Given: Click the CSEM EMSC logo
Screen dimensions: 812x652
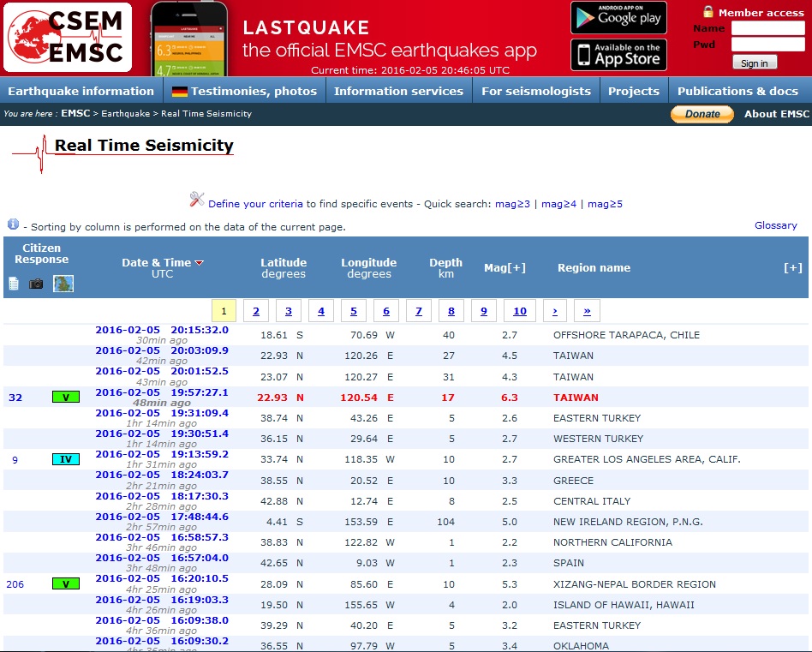Looking at the screenshot, I should tap(69, 37).
